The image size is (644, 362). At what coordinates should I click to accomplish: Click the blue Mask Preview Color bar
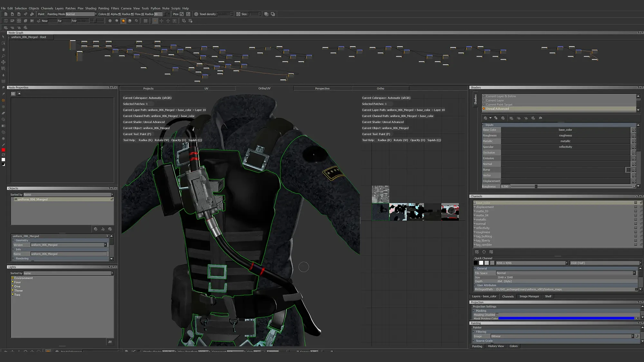[566, 319]
